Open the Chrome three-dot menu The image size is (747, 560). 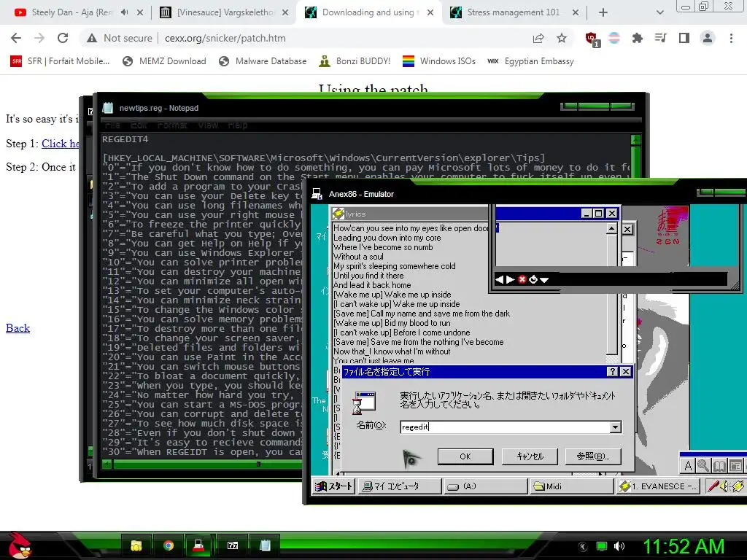(731, 38)
